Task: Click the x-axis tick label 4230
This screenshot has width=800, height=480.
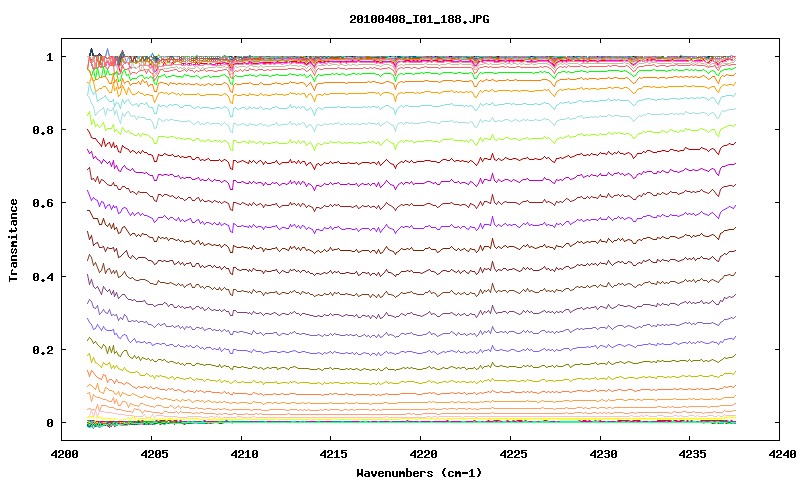Action: [x=603, y=454]
